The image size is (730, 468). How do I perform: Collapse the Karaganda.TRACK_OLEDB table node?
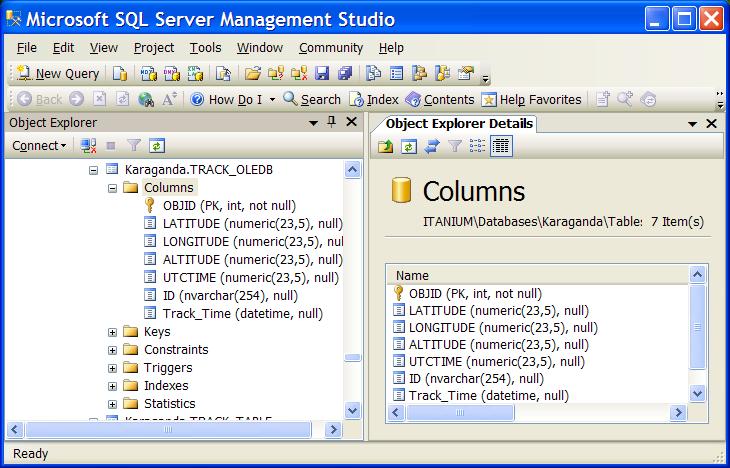pos(94,170)
